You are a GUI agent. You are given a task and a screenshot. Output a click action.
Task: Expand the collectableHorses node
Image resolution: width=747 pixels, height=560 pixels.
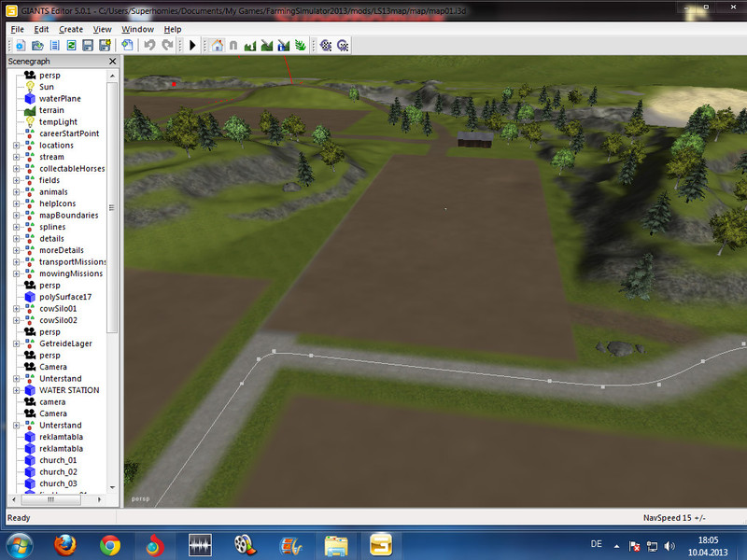(16, 169)
